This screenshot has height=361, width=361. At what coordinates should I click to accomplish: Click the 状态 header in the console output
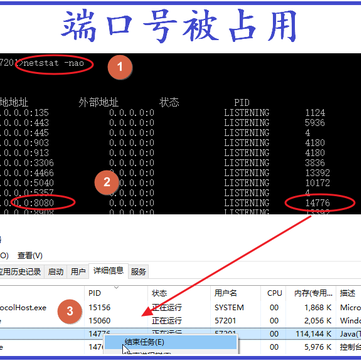(169, 102)
